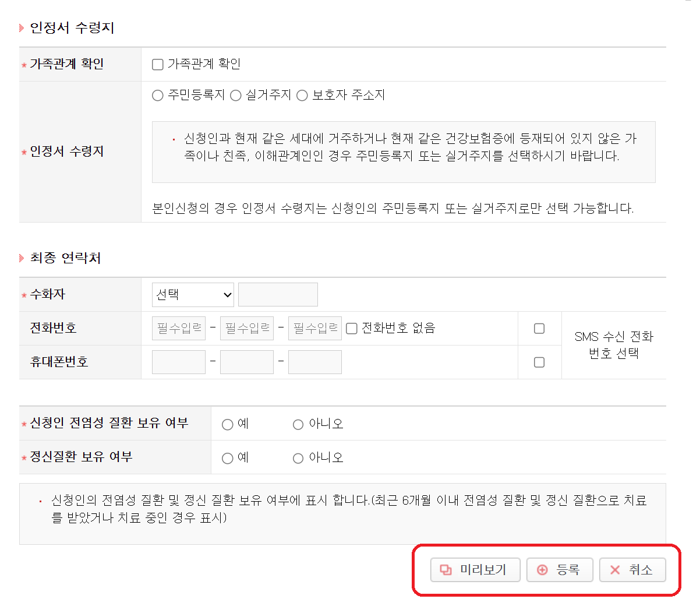Click the first 필수입력 phone number field

click(178, 328)
